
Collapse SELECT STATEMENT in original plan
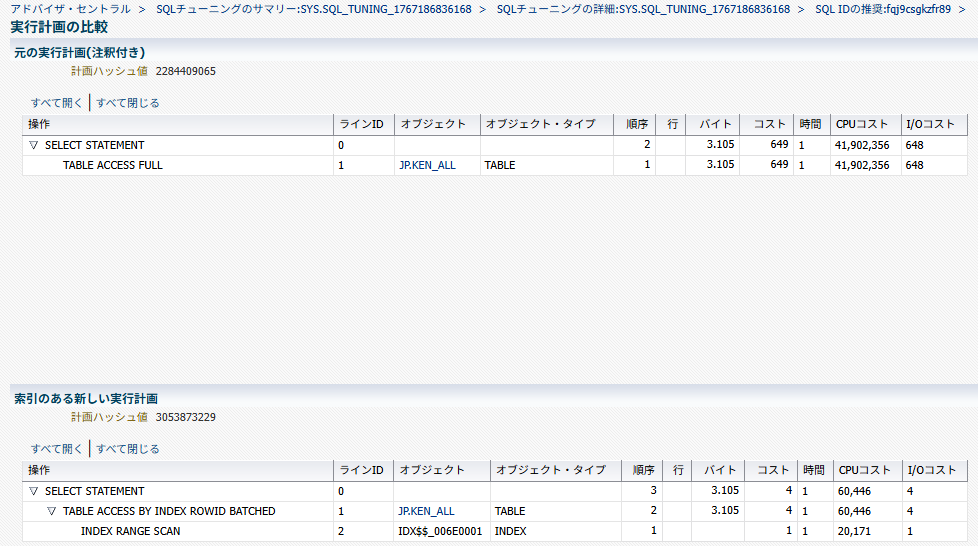[x=33, y=145]
